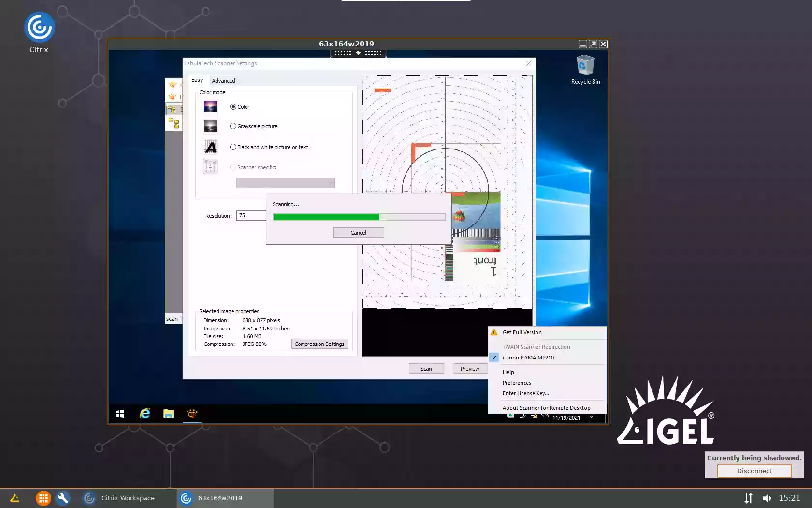Select Black and white picture or text option
This screenshot has width=812, height=508.
[269, 147]
